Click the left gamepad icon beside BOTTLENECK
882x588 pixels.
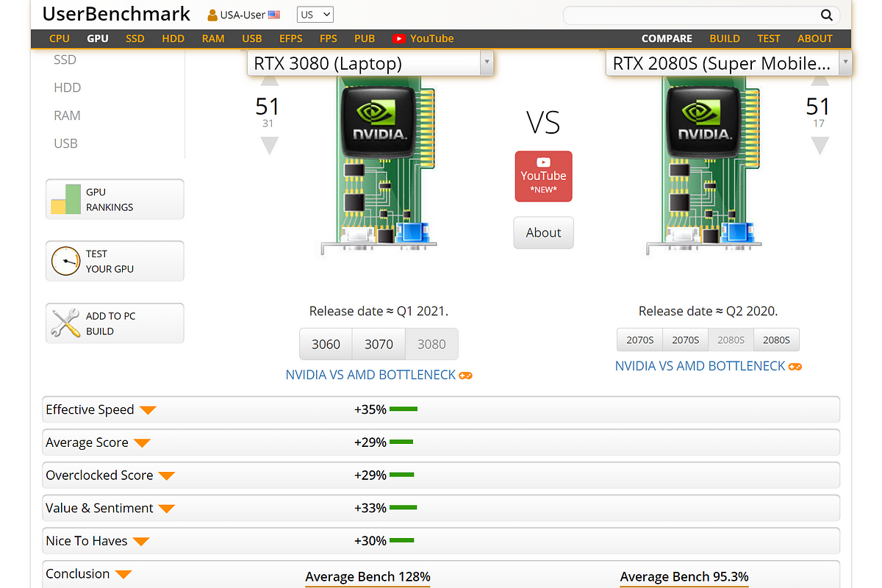[x=466, y=375]
